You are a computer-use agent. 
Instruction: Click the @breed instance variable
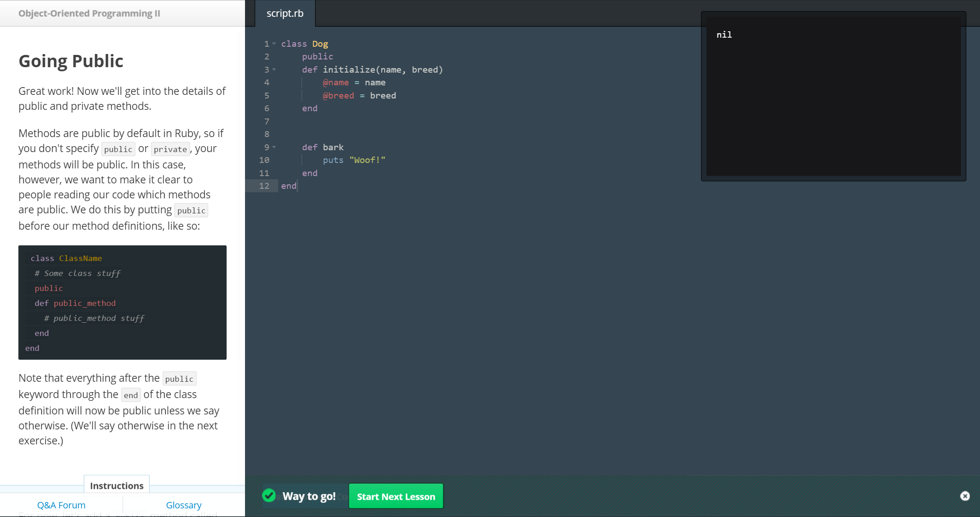pos(338,95)
